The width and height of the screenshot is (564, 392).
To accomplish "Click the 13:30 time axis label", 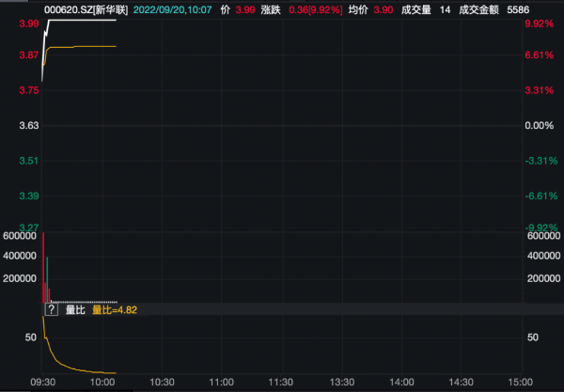I will point(342,382).
